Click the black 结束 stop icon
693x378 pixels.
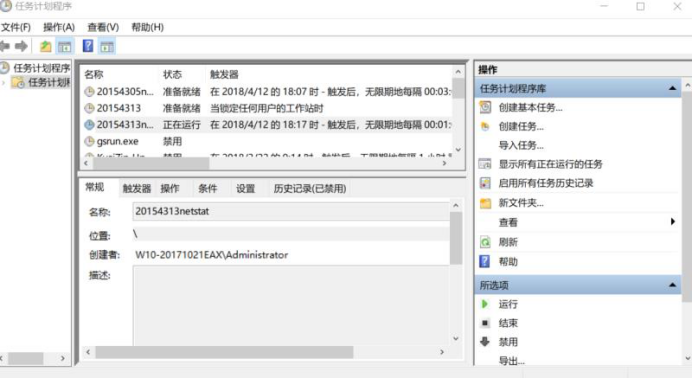485,323
